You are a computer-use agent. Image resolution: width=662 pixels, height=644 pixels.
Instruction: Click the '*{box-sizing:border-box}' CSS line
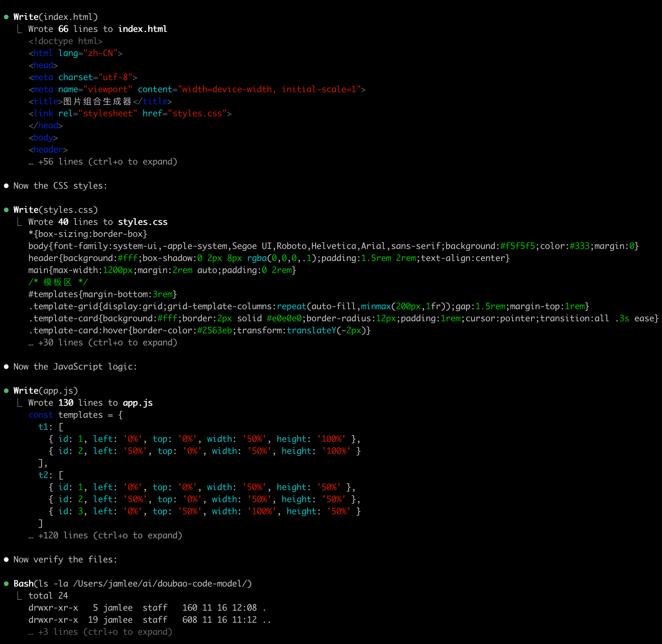tap(88, 234)
